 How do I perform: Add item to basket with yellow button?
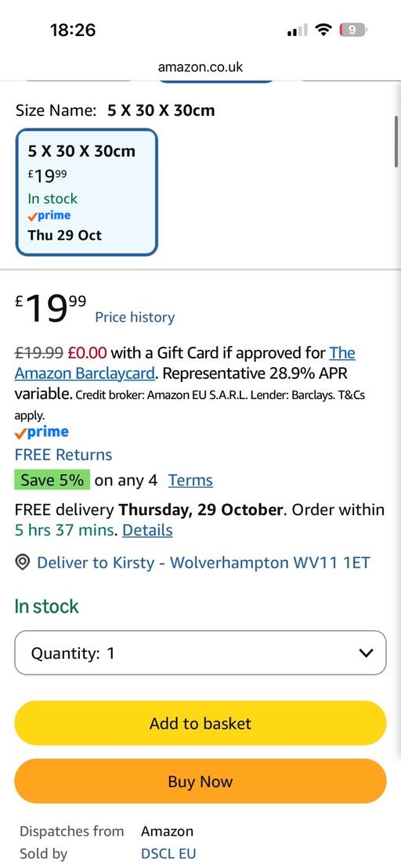click(200, 723)
